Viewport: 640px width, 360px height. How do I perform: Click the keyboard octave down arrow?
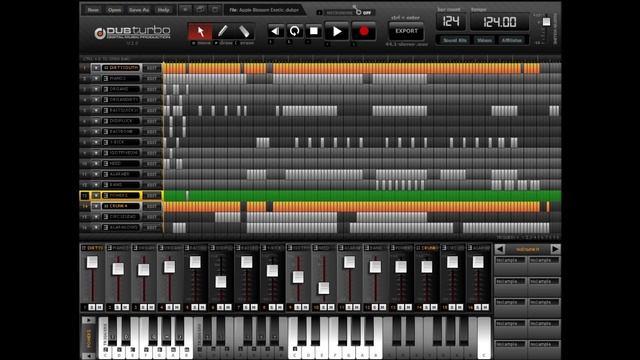click(88, 356)
